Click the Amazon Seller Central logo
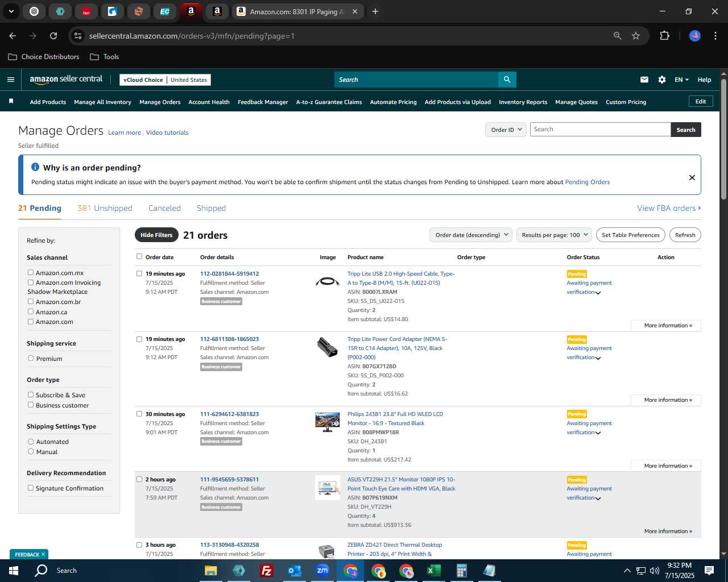Screen dimensions: 728x582 [66, 80]
